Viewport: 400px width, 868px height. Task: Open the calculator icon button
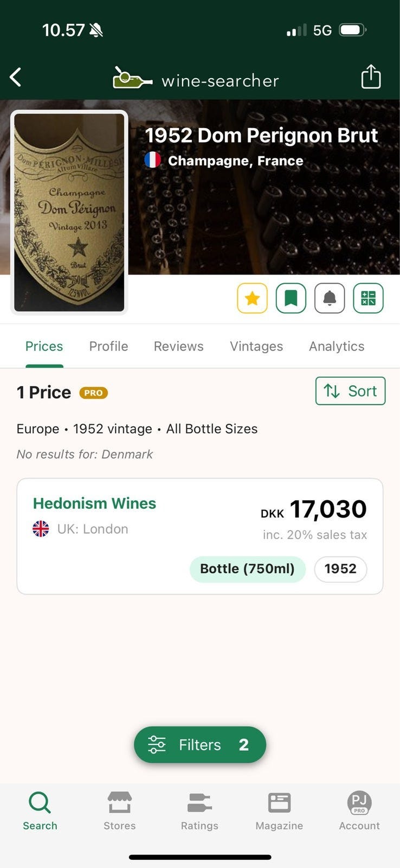coord(368,298)
